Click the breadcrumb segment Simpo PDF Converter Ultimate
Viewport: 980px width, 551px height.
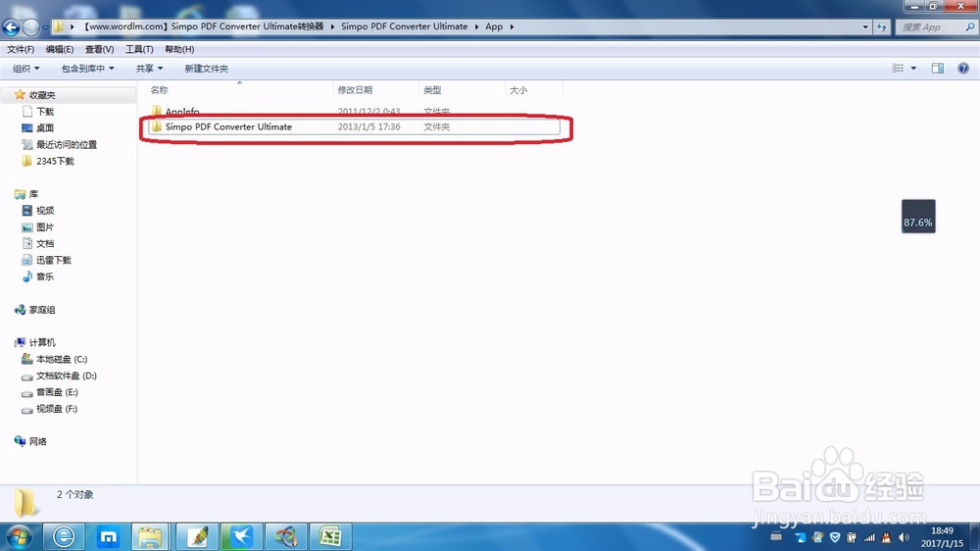[x=405, y=26]
